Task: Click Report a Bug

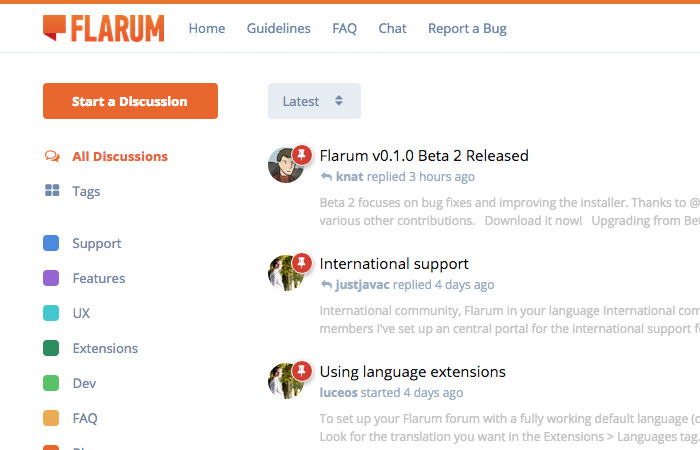Action: pos(467,29)
